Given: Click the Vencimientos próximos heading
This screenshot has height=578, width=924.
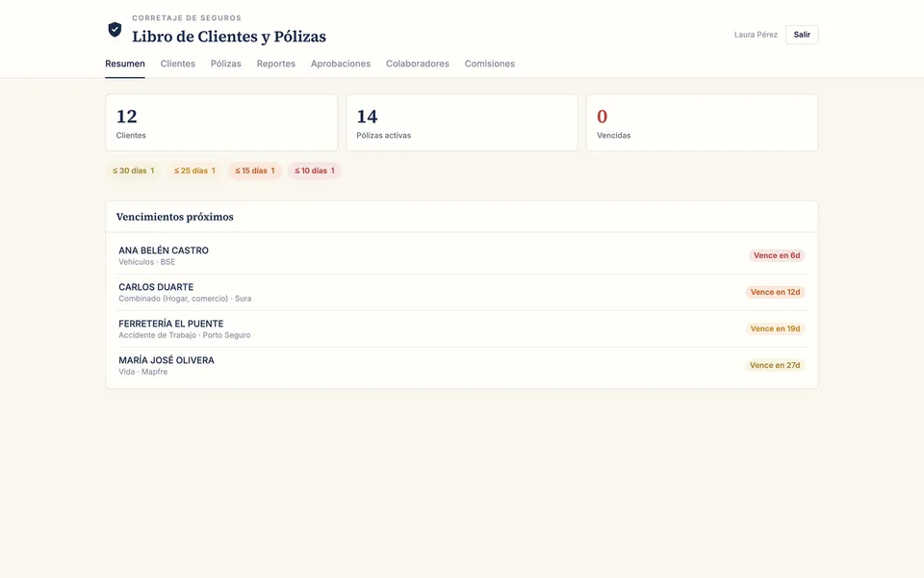Looking at the screenshot, I should click(175, 217).
